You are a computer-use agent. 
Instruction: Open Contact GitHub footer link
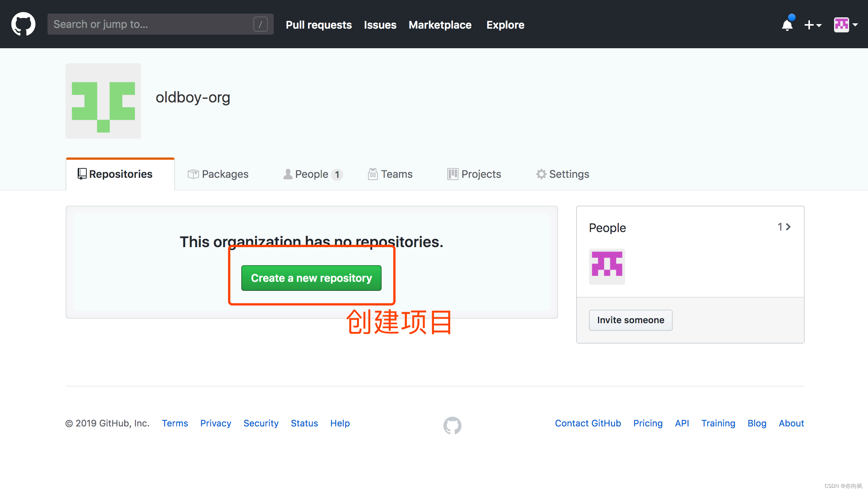point(588,423)
